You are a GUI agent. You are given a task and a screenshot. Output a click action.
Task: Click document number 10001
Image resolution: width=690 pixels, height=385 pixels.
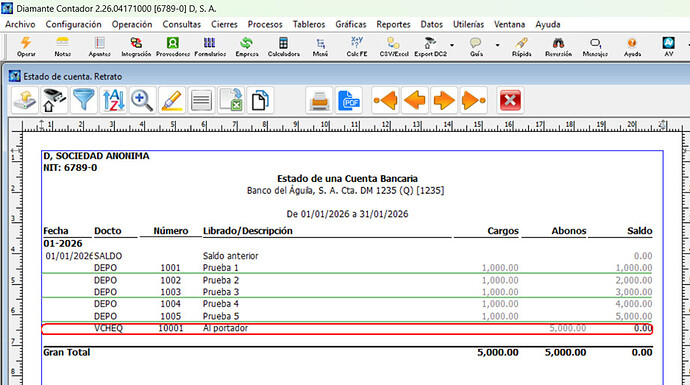171,328
